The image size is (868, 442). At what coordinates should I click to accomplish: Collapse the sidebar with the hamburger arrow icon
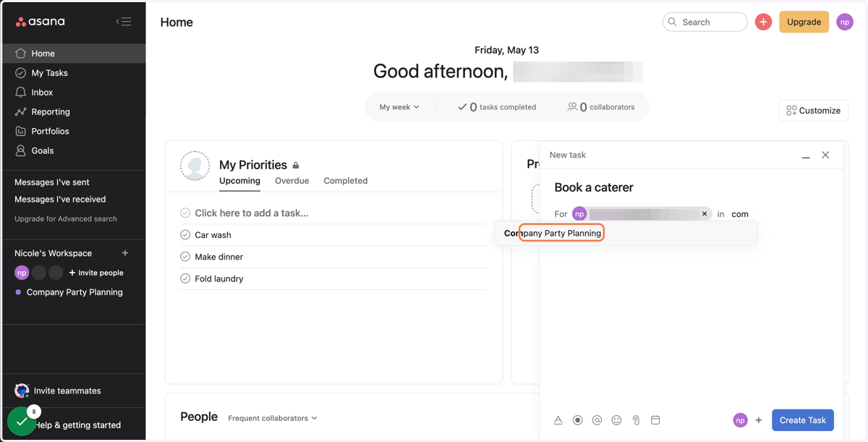[x=124, y=22]
